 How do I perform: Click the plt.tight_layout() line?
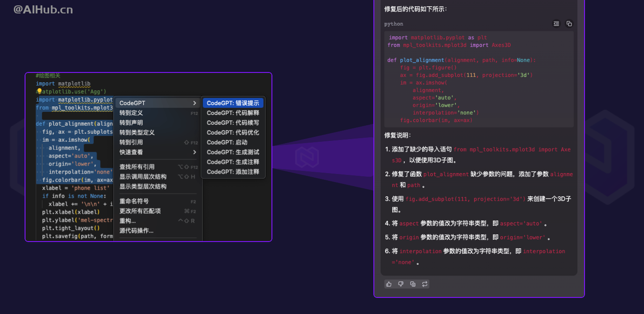pyautogui.click(x=71, y=228)
